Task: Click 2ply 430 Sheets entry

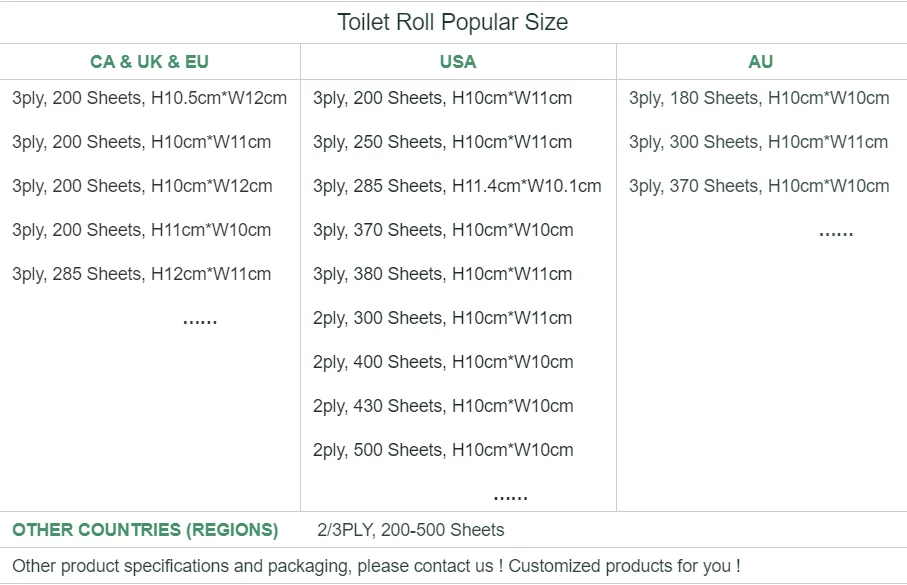Action: click(443, 406)
